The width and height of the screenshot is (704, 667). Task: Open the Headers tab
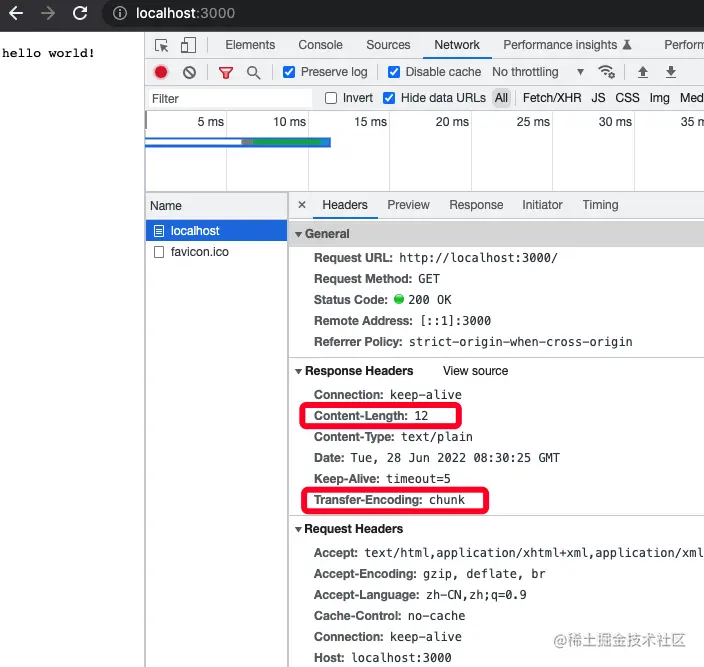[x=345, y=205]
